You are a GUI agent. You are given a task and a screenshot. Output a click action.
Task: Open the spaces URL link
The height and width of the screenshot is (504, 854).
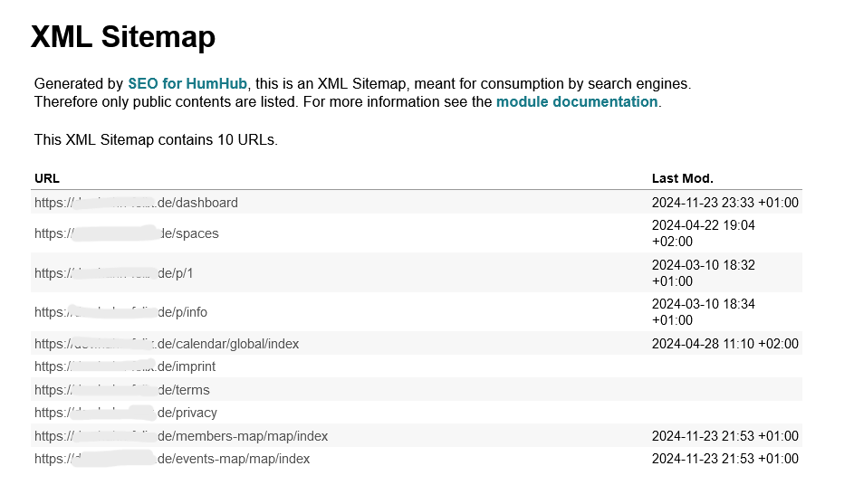coord(127,233)
